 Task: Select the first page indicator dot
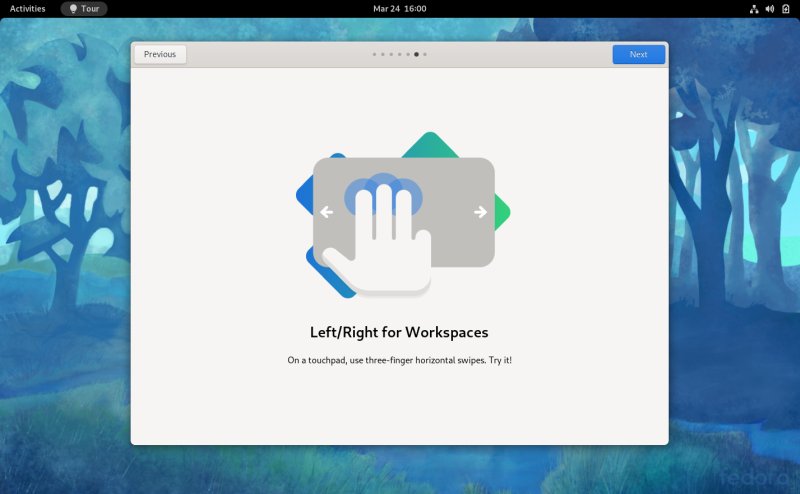(x=374, y=55)
